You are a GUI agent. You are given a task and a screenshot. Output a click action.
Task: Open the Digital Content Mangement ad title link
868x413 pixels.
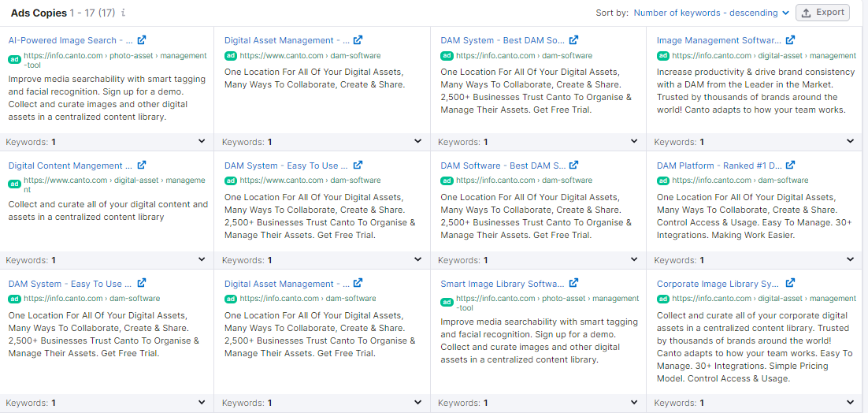tap(70, 166)
